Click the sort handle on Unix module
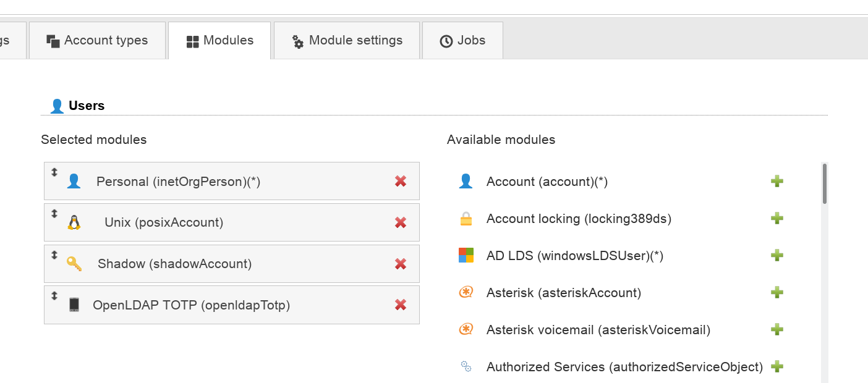Image resolution: width=868 pixels, height=383 pixels. click(54, 214)
